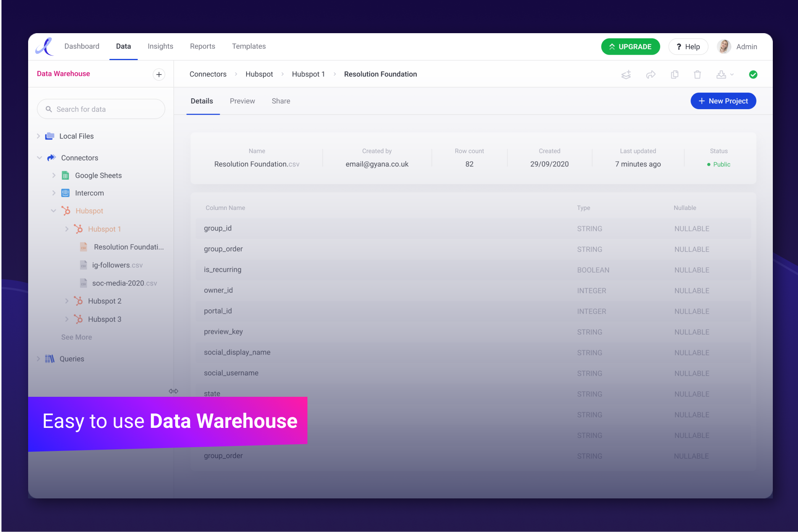Click the Public status label
This screenshot has width=798, height=532.
click(722, 164)
